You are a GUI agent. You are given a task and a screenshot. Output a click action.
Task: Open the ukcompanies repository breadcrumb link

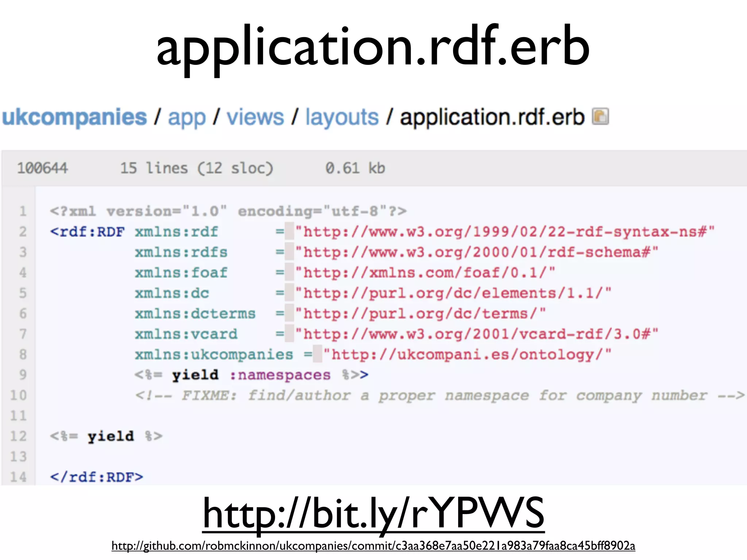(x=74, y=117)
